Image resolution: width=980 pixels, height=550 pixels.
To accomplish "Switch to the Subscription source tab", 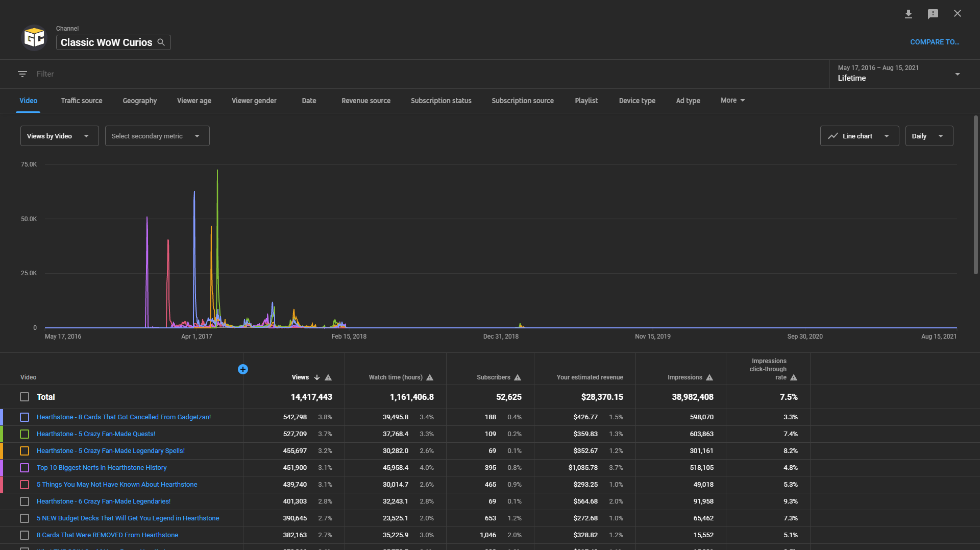I will pos(523,101).
